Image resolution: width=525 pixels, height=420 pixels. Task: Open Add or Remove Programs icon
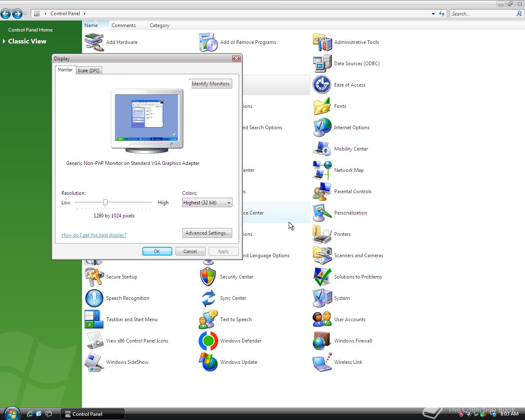point(208,42)
